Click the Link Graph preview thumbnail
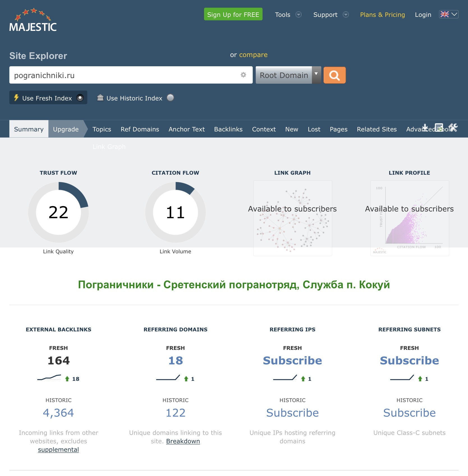Screen dimensions: 468x476 pyautogui.click(x=292, y=218)
